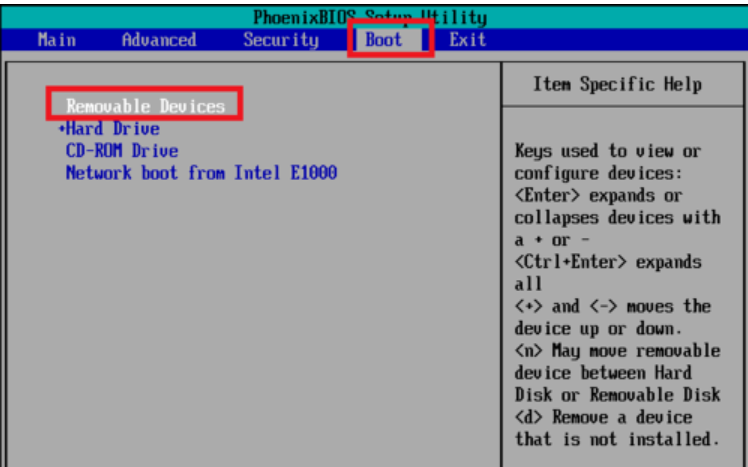Click the '<n> May move removable' help line
The height and width of the screenshot is (467, 748).
click(x=616, y=351)
